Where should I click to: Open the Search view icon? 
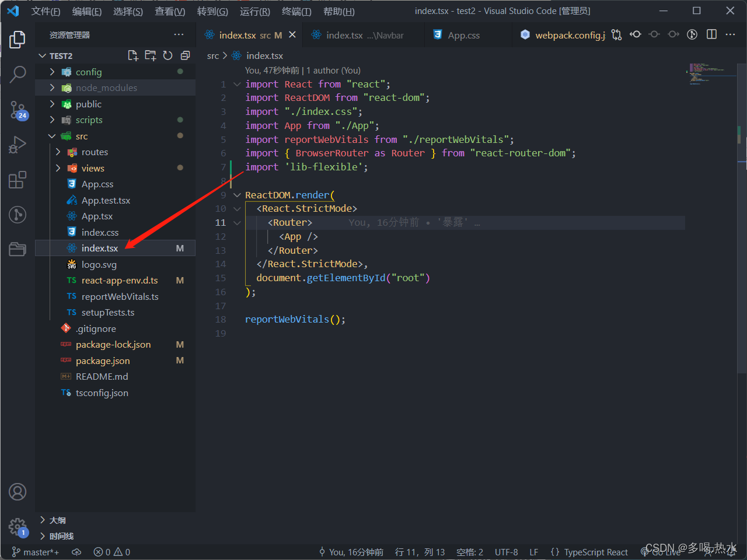pyautogui.click(x=18, y=74)
